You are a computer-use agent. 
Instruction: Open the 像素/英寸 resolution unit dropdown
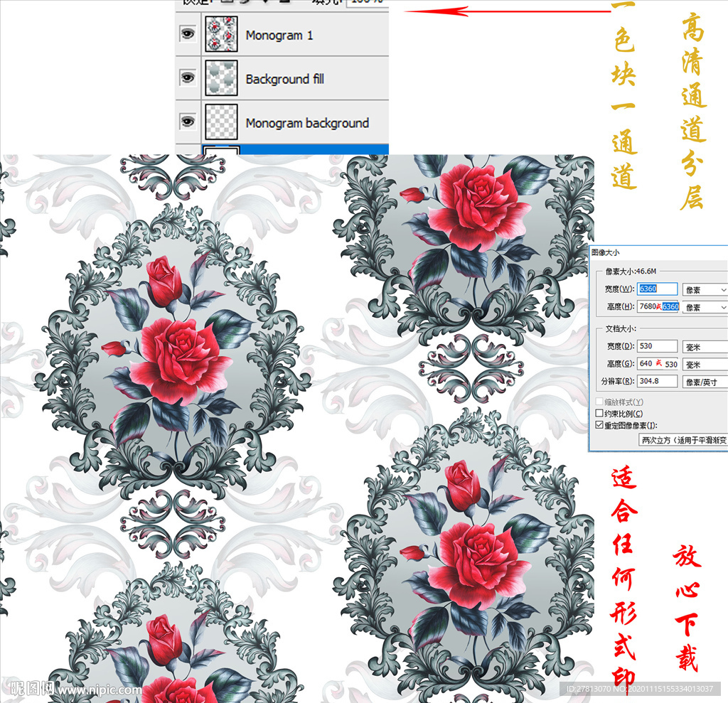(705, 382)
